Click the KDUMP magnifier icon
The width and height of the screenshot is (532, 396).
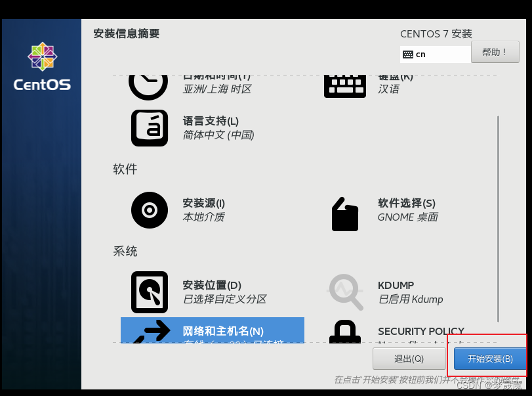click(x=346, y=292)
